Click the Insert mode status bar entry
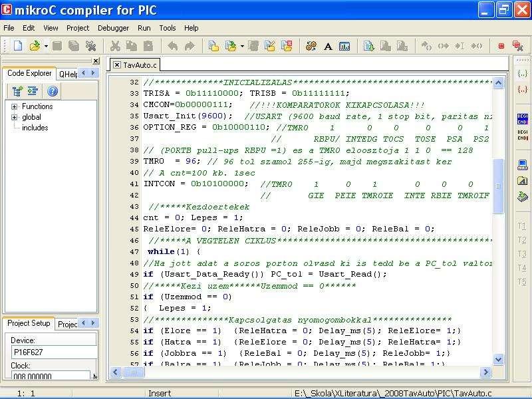532x399 pixels. 160,393
